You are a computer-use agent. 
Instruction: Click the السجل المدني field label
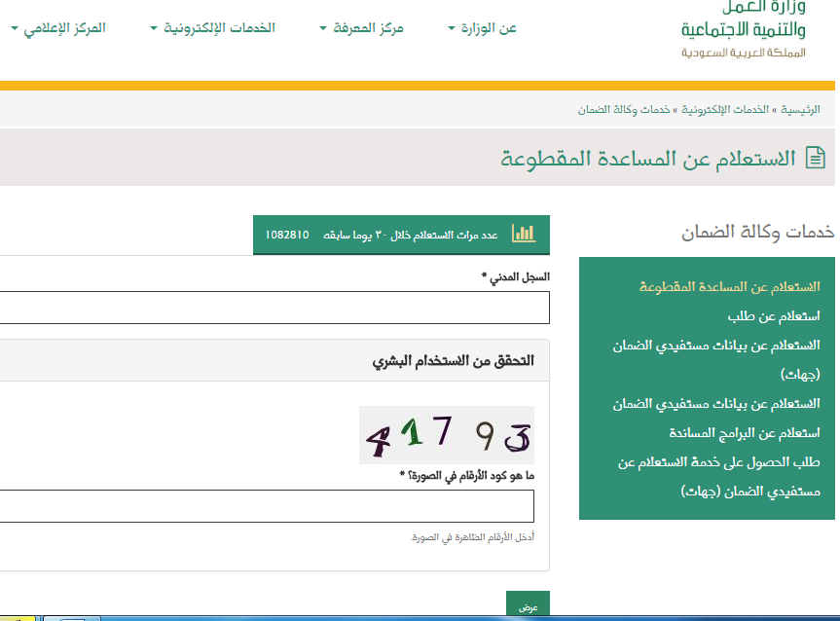tap(516, 277)
